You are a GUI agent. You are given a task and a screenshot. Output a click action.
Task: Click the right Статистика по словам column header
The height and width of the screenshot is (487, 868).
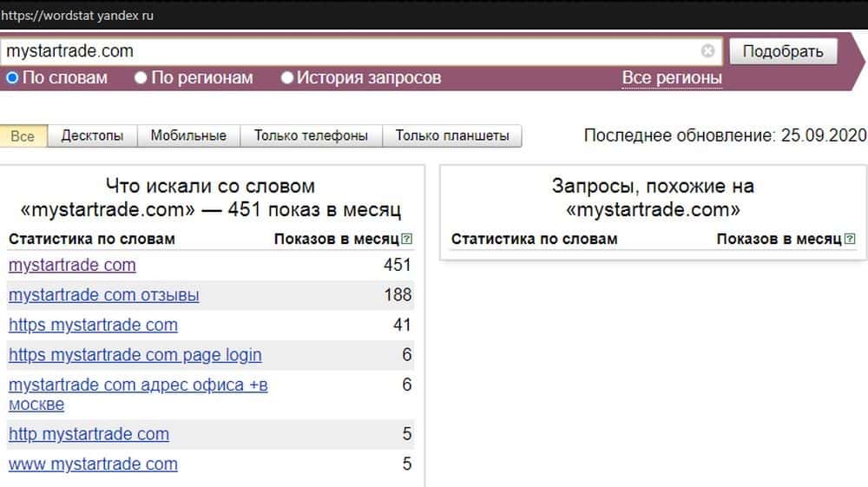tap(534, 239)
